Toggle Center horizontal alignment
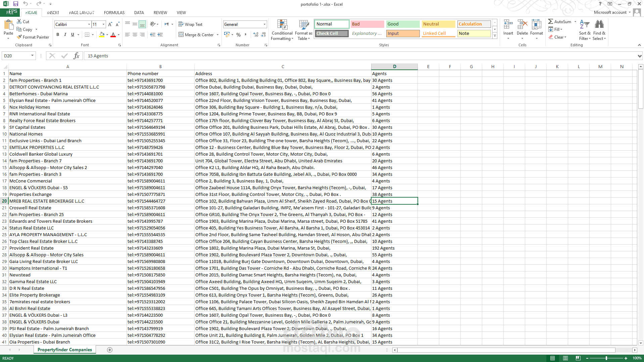 [135, 35]
